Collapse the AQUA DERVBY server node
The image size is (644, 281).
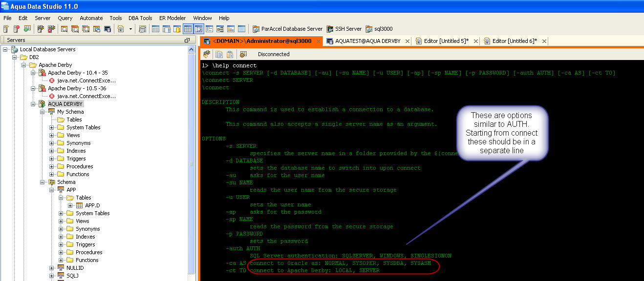click(x=33, y=104)
